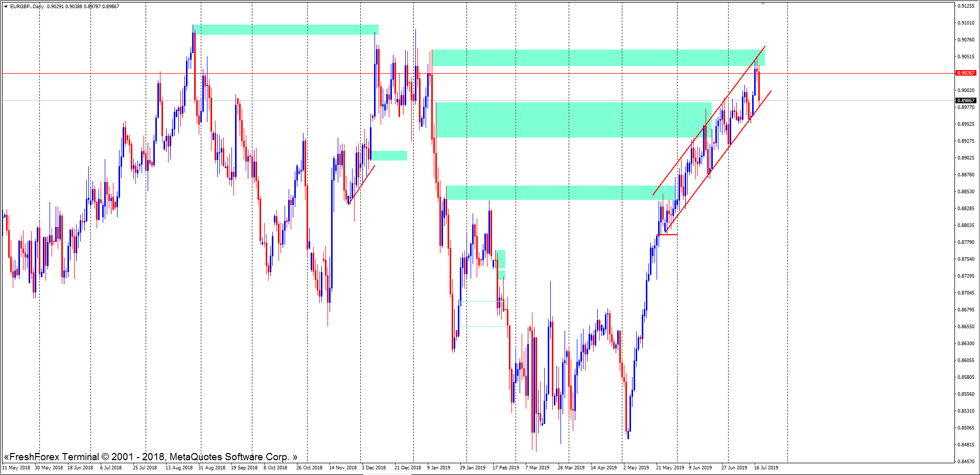Select the largest green rectangle zone
The image size is (980, 475).
pos(572,120)
